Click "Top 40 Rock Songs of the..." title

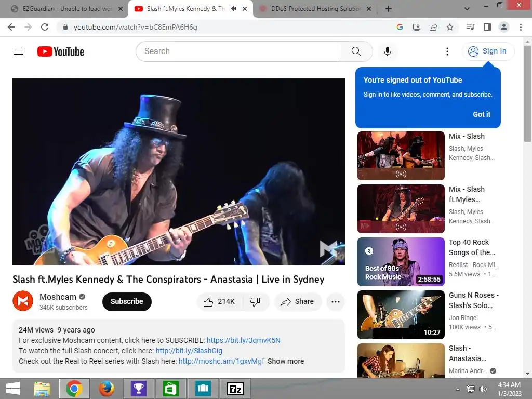pos(472,247)
